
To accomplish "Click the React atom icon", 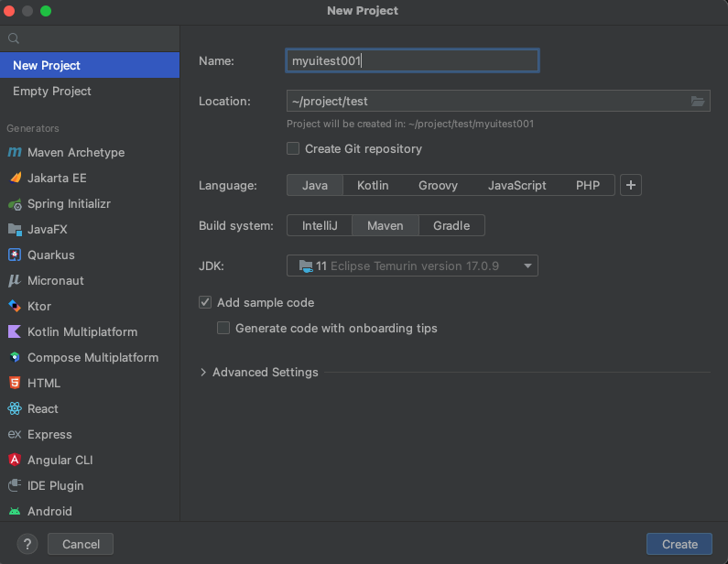I will [15, 408].
